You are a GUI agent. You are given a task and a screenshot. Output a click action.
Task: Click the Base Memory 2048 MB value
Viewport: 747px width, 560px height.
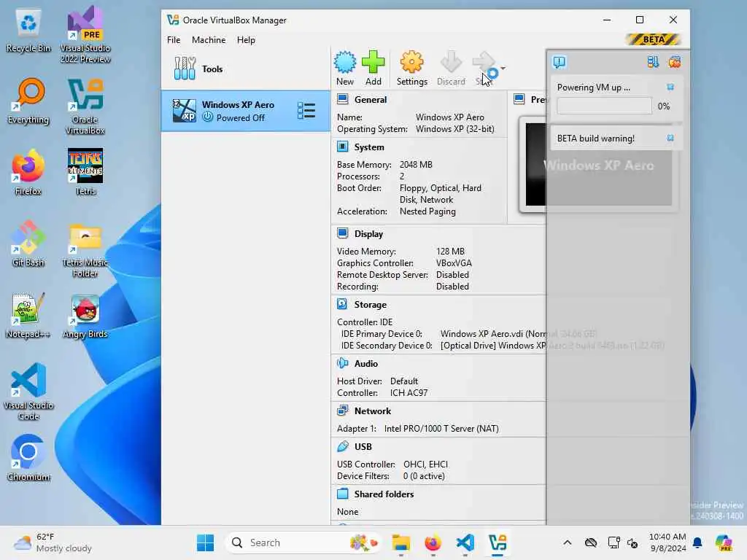416,165
